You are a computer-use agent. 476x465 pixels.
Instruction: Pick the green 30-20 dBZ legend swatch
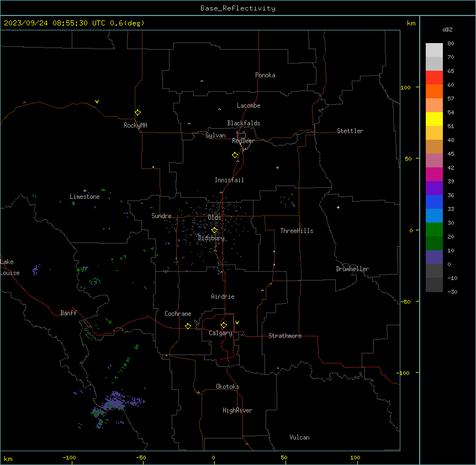tap(434, 230)
